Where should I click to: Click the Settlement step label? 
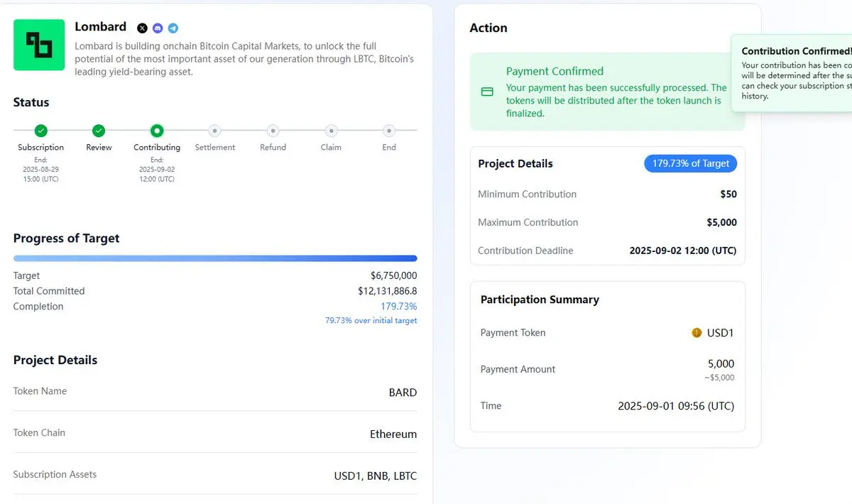pos(215,148)
